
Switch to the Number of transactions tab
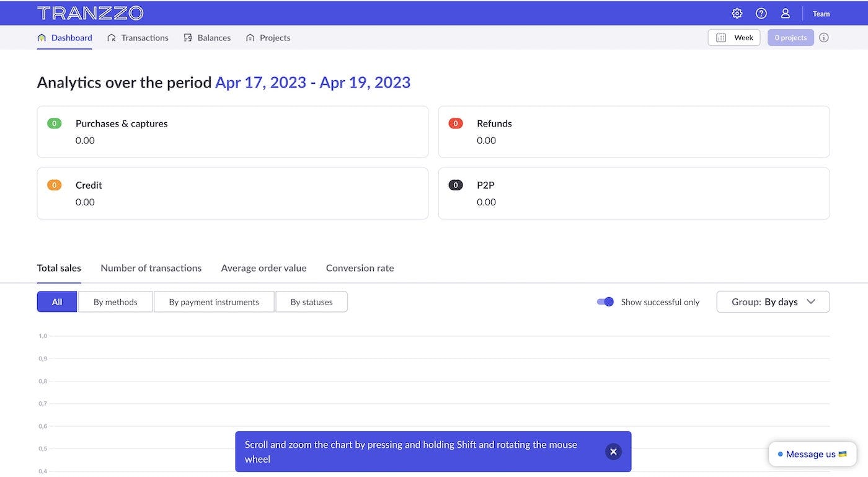[x=151, y=268]
